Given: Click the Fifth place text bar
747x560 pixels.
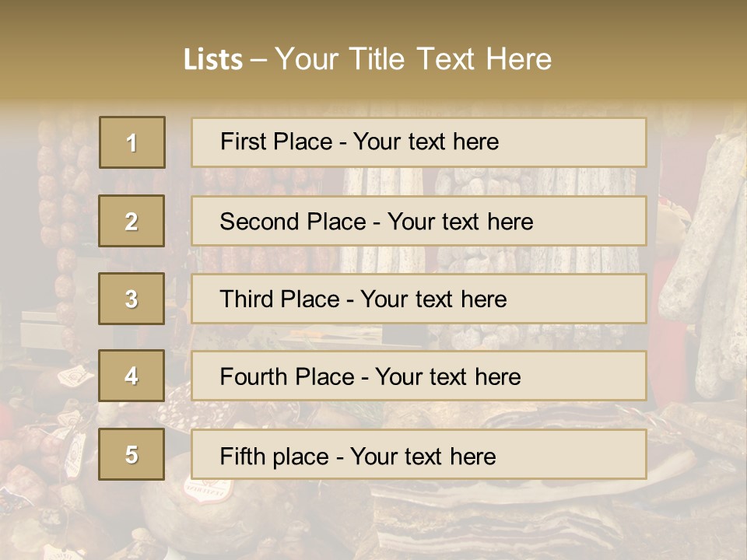Looking at the screenshot, I should tap(419, 454).
